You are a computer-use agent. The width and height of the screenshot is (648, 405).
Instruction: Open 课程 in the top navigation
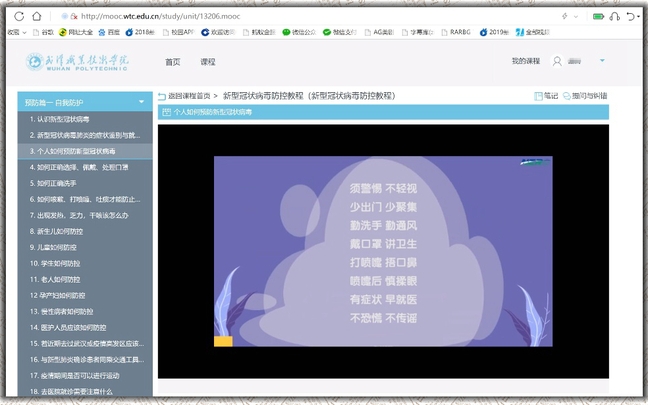pos(207,62)
